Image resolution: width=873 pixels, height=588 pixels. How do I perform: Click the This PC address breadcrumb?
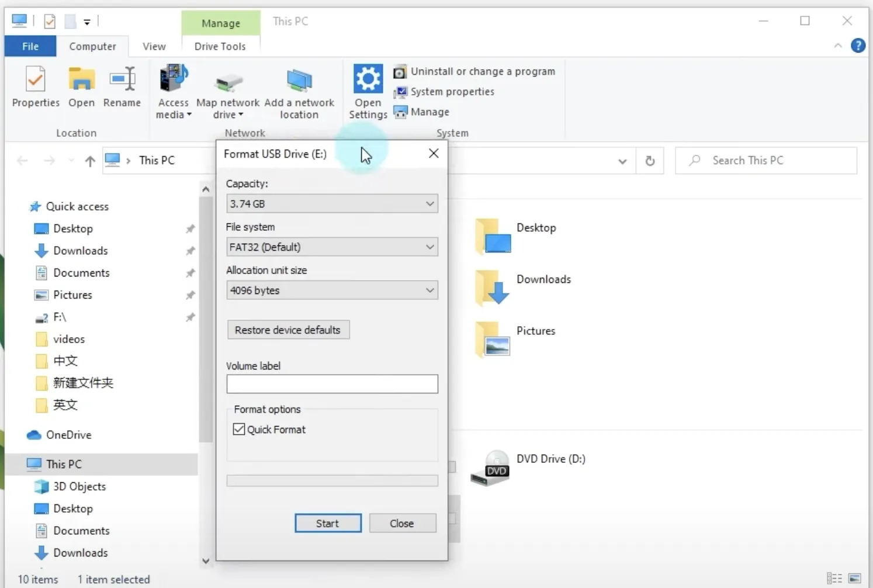coord(157,160)
